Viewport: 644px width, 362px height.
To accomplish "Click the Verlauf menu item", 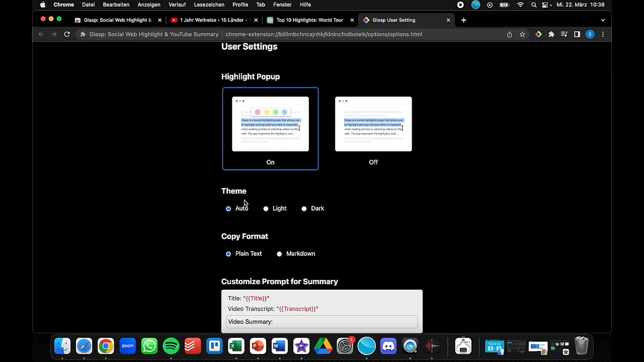I will coord(177,5).
